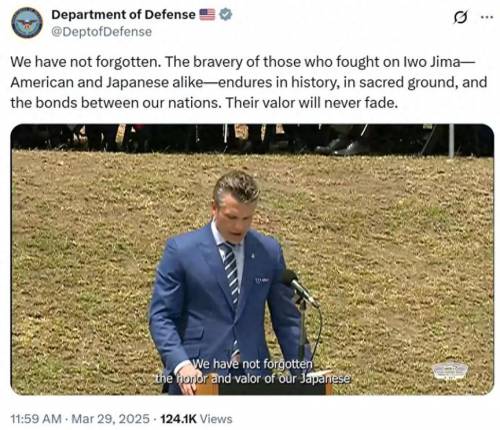Open the three-dot more options menu
The height and width of the screenshot is (430, 500).
(487, 17)
